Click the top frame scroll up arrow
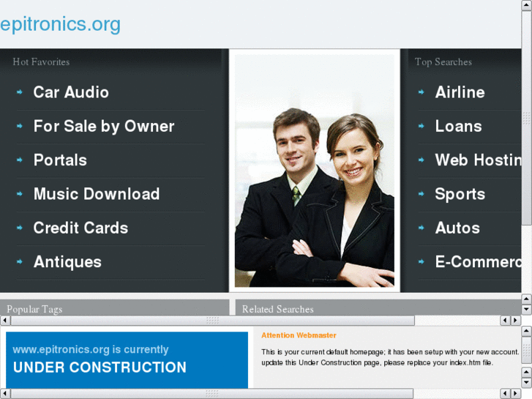This screenshot has width=532, height=399. pyautogui.click(x=526, y=5)
